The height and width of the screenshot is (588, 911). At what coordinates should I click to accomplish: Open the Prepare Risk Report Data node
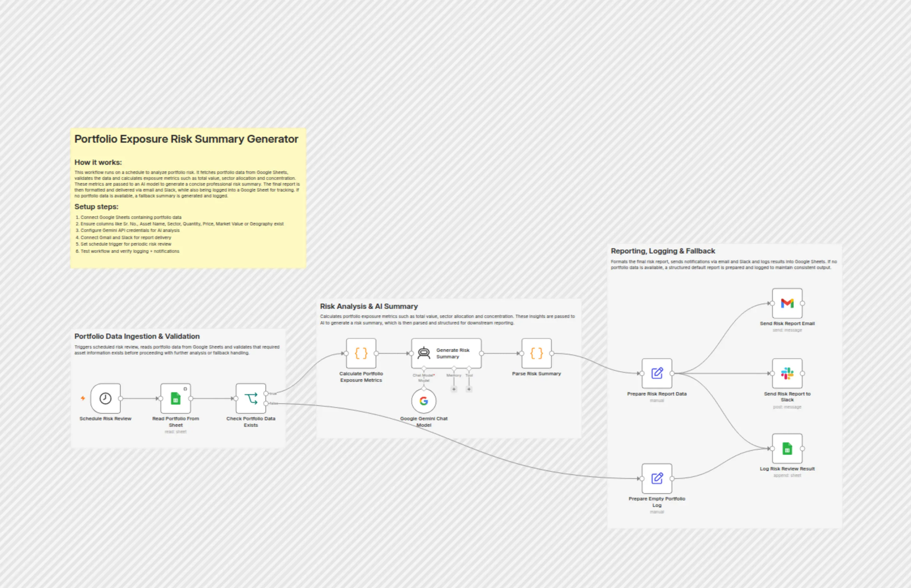[x=657, y=373]
